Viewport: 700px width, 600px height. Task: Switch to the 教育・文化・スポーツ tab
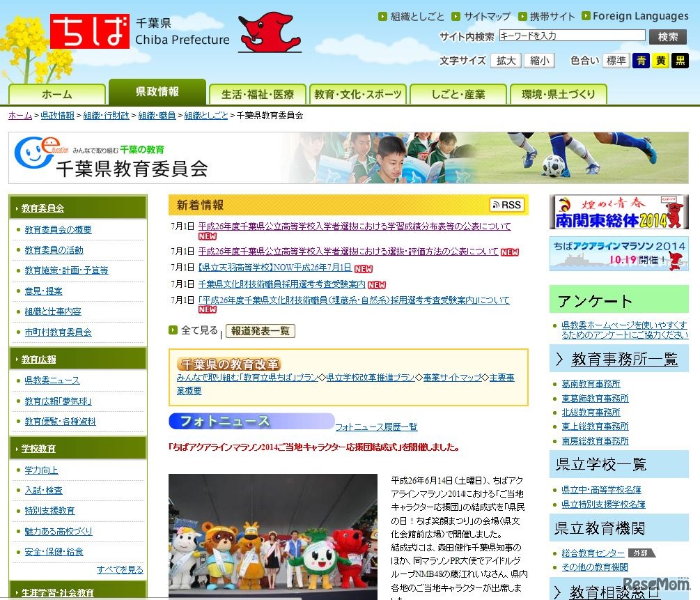358,93
